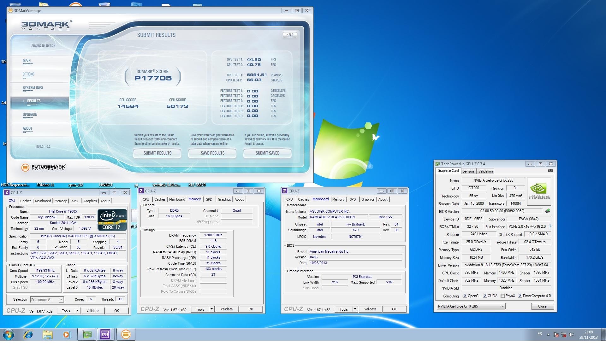The image size is (606, 364).
Task: Switch to the Sensors tab in GPU-Z
Action: coord(468,171)
